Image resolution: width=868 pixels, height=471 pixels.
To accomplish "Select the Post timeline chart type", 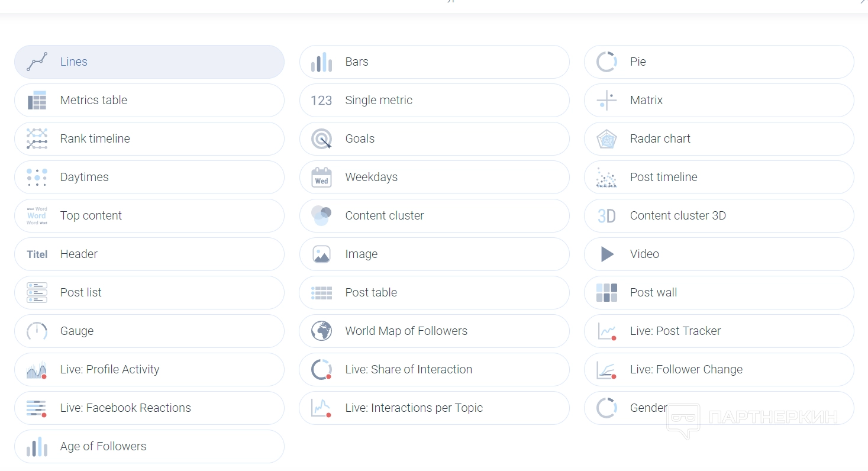I will click(663, 178).
